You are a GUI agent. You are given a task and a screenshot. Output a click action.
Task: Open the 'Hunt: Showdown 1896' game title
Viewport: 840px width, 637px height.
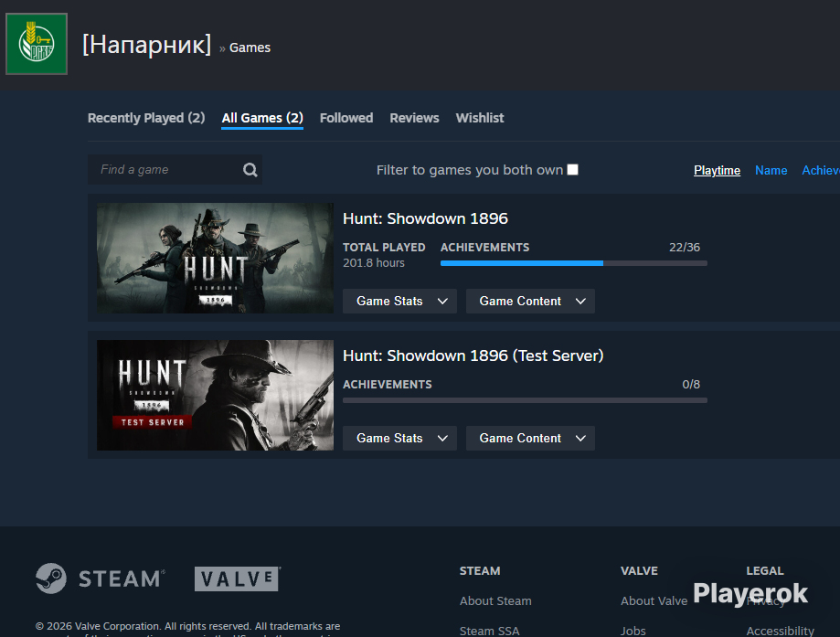tap(425, 218)
